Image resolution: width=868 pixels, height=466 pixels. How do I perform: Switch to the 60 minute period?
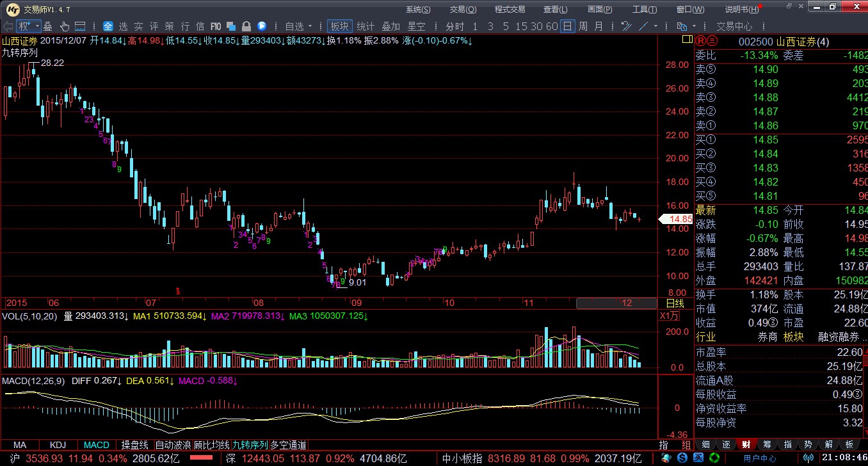click(x=553, y=26)
